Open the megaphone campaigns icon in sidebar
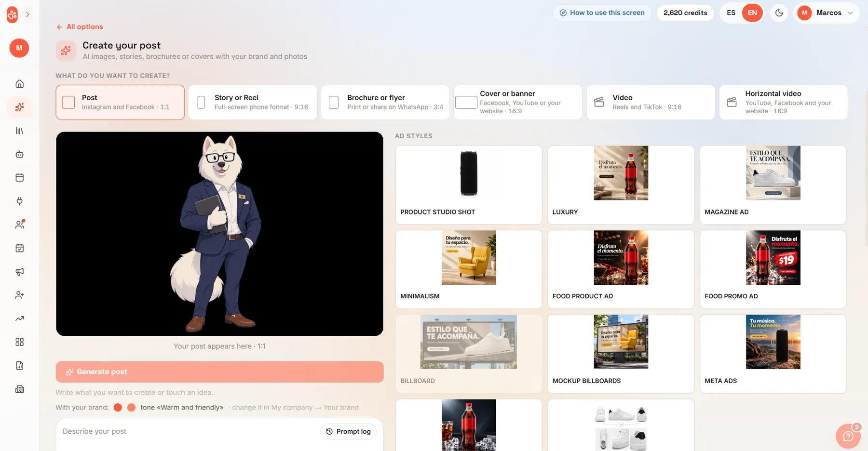Viewport: 868px width, 451px height. (19, 272)
